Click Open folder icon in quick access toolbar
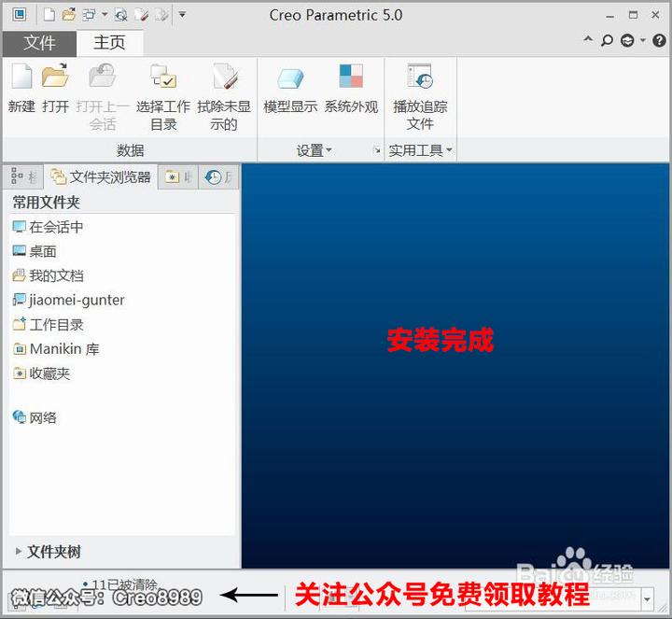This screenshot has height=619, width=672. 68,15
